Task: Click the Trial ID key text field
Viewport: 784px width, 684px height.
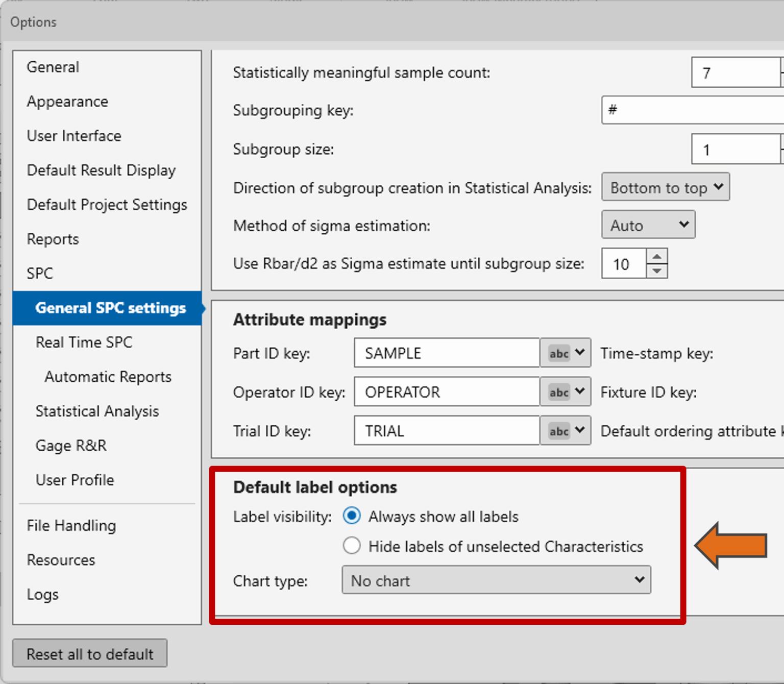Action: [447, 430]
